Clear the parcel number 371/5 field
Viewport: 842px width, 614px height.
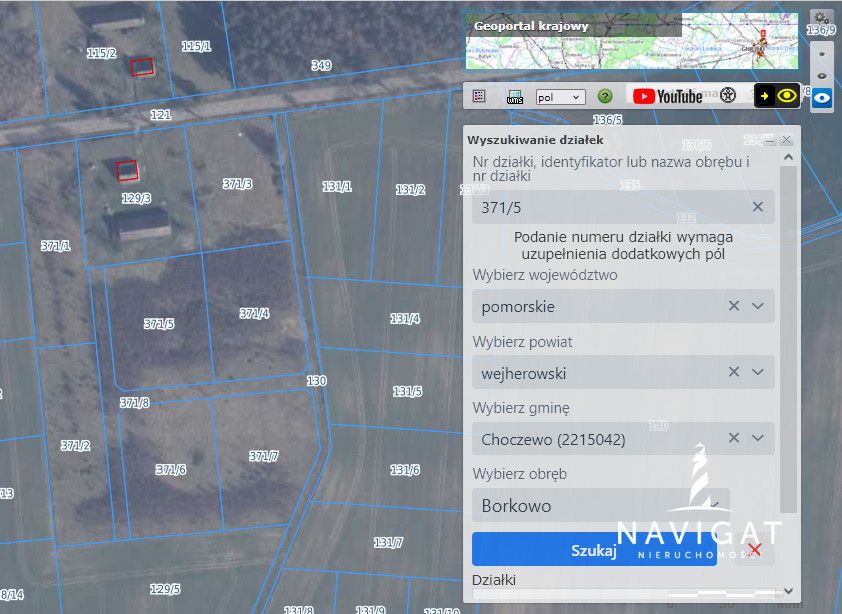[757, 207]
